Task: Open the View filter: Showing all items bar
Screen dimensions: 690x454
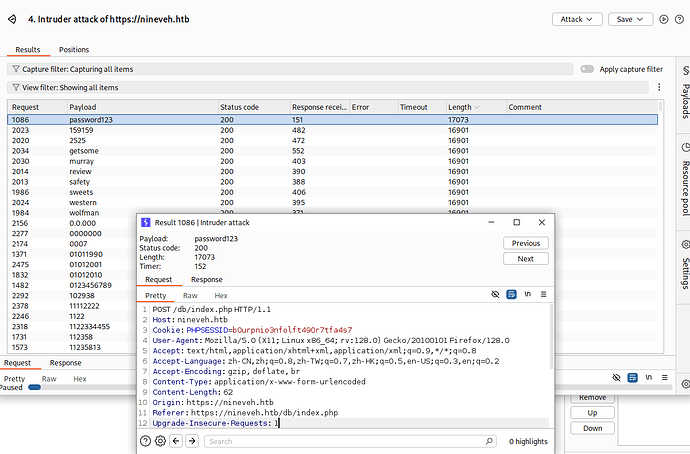Action: 328,88
